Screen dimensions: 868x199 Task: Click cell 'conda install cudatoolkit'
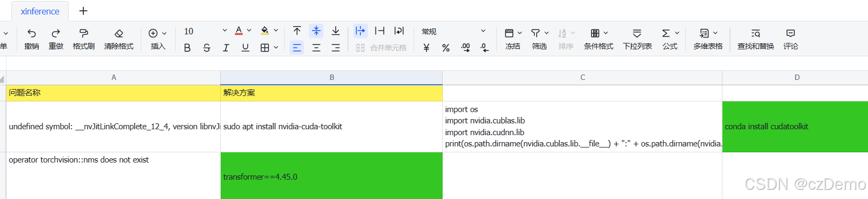[795, 127]
